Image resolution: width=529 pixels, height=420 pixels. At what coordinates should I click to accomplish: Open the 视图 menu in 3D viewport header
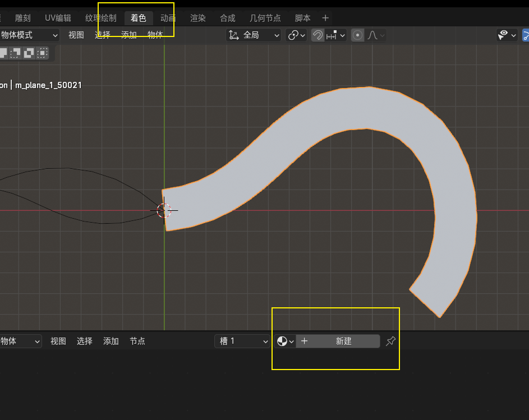(x=76, y=35)
